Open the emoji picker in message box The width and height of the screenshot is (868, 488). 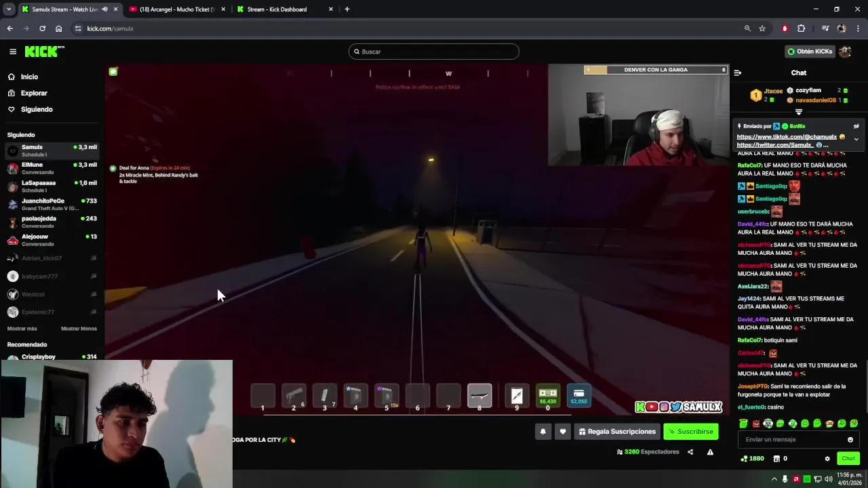point(850,439)
